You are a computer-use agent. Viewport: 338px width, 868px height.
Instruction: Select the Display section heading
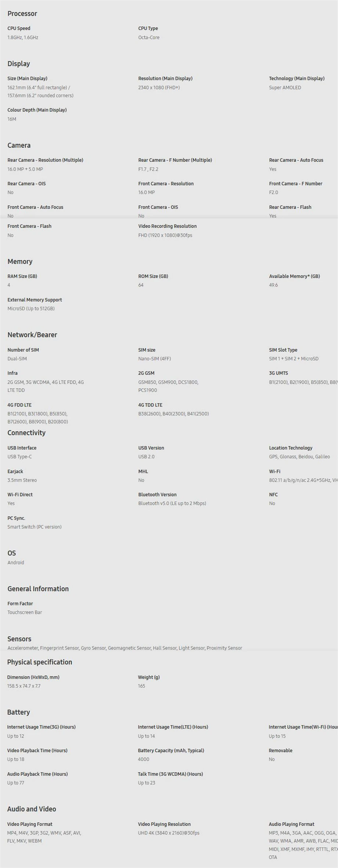point(18,64)
